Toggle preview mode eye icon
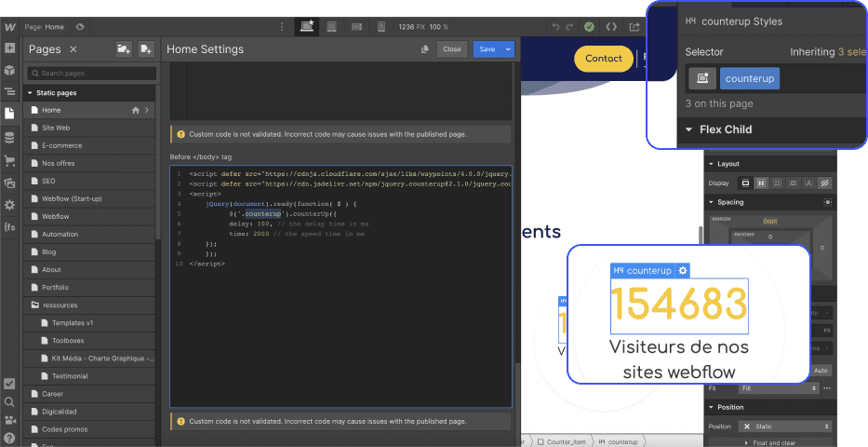The width and height of the screenshot is (868, 447). click(80, 27)
